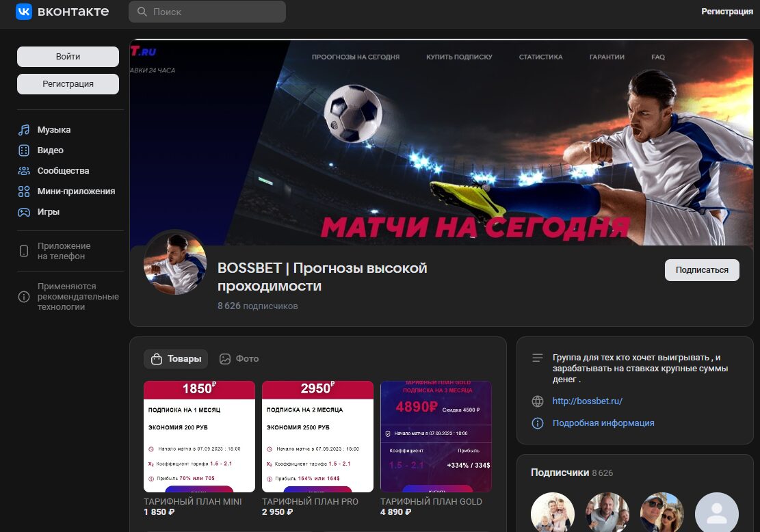Click the 4 890 ₽ price text

(x=395, y=512)
